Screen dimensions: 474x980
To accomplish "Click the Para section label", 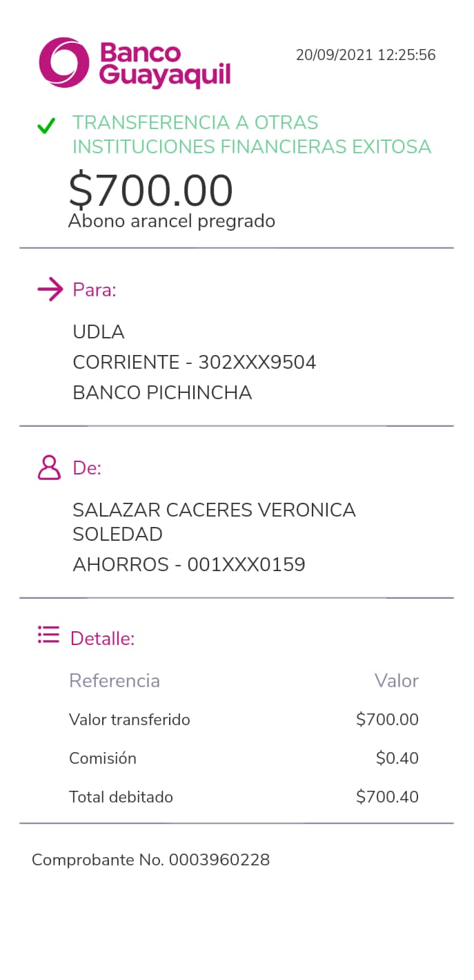I will tap(95, 290).
